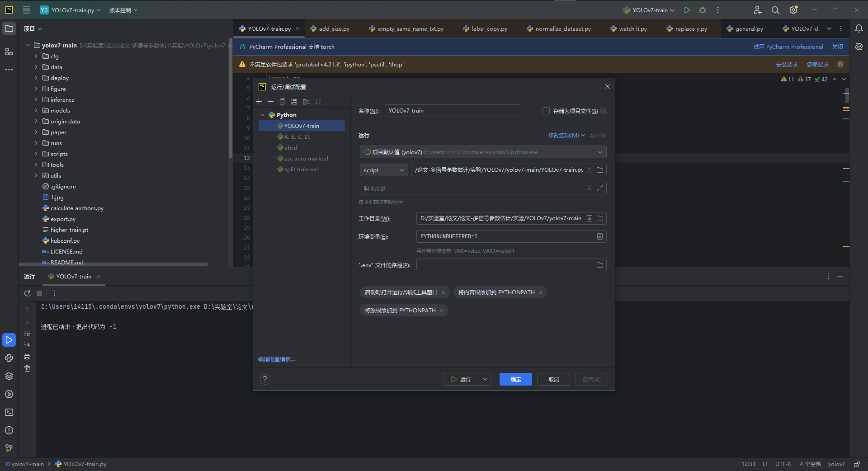Browse for script path folder icon
The width and height of the screenshot is (868, 471).
[600, 170]
